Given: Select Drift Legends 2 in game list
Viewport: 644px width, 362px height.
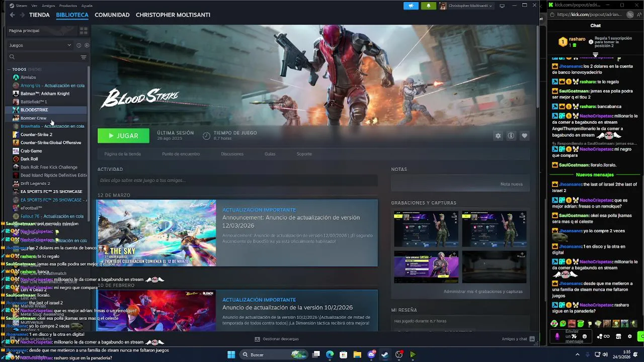Looking at the screenshot, I should 35,184.
